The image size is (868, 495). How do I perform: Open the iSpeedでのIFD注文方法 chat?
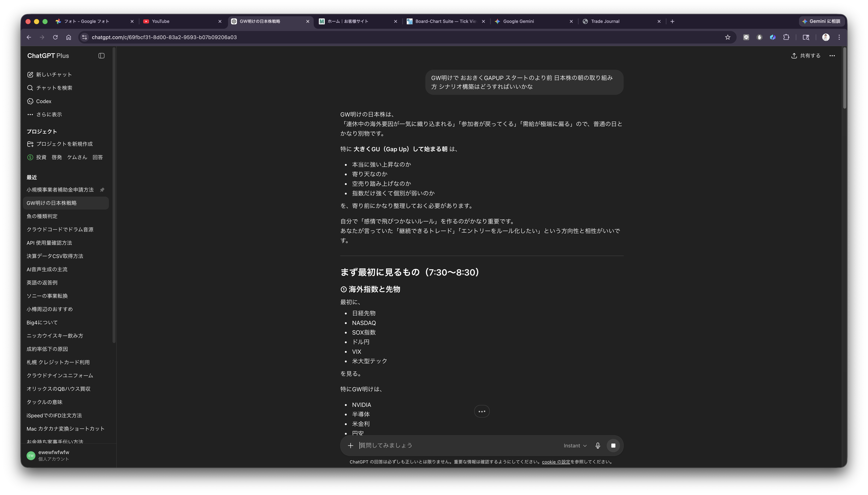66,416
